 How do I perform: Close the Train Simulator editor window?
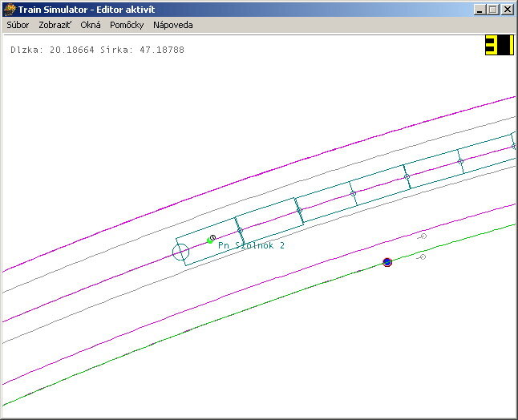coord(506,10)
